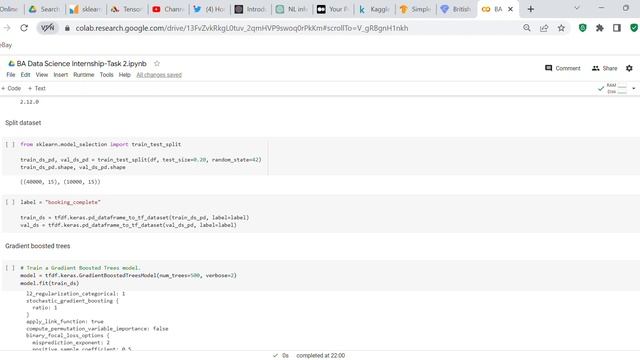Image resolution: width=640 pixels, height=360 pixels.
Task: Select the Gradient boosted trees heading
Action: 38,246
